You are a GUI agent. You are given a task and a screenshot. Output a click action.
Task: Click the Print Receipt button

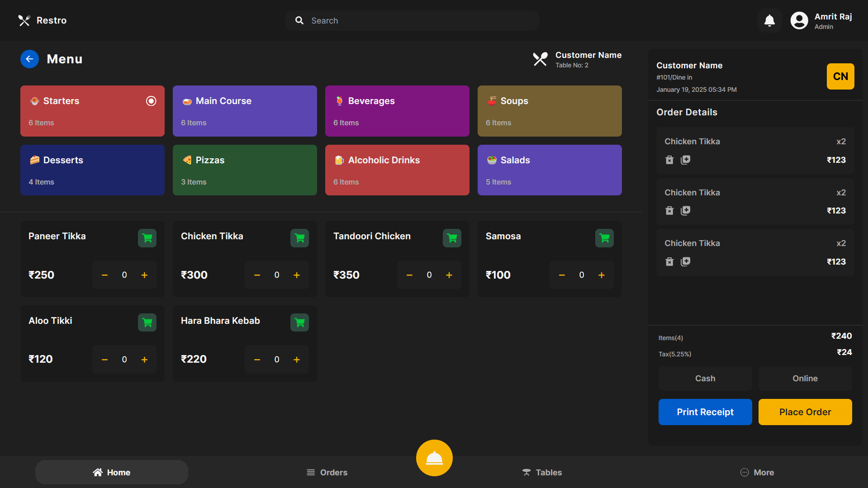click(x=705, y=412)
